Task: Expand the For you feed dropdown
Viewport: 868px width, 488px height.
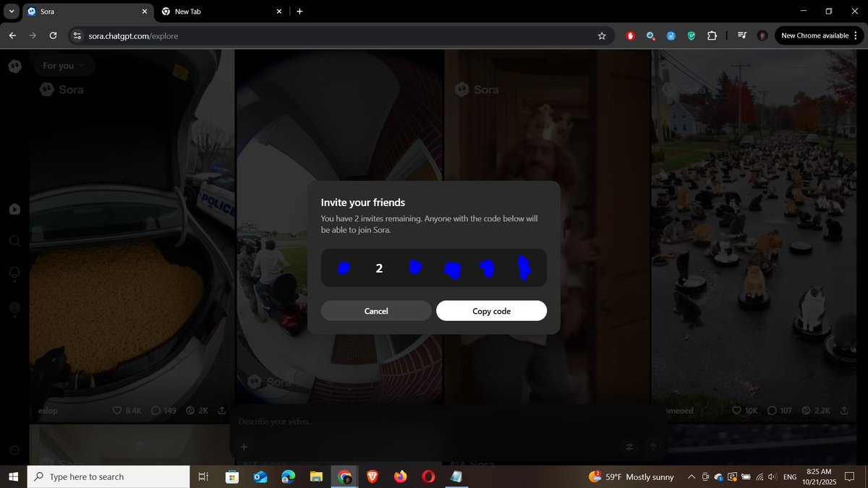Action: [64, 66]
